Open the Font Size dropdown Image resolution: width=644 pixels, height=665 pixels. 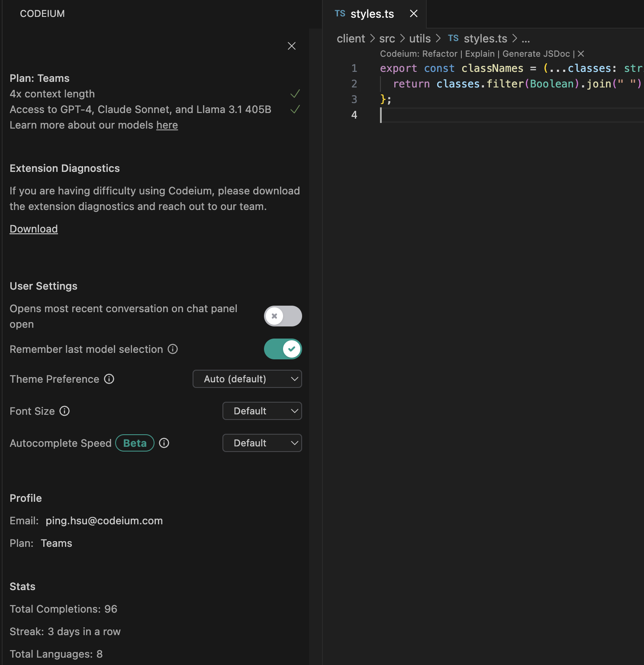262,411
